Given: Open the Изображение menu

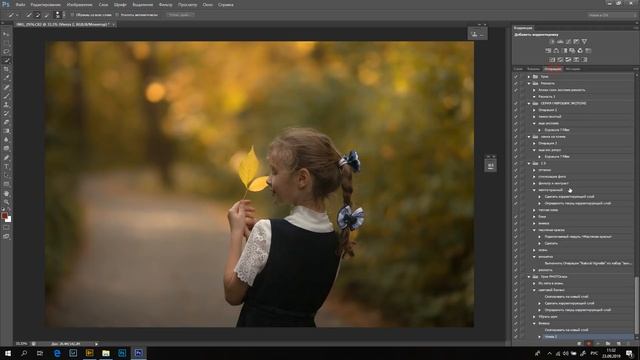Looking at the screenshot, I should pos(79,5).
